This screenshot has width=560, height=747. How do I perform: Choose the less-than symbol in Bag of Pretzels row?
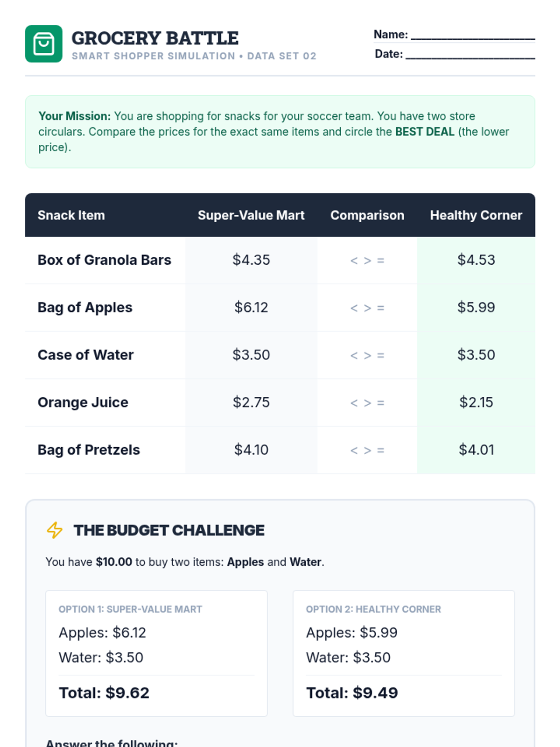(354, 451)
